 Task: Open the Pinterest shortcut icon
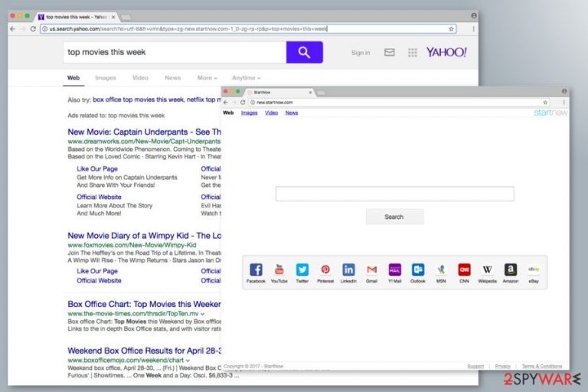(x=325, y=269)
